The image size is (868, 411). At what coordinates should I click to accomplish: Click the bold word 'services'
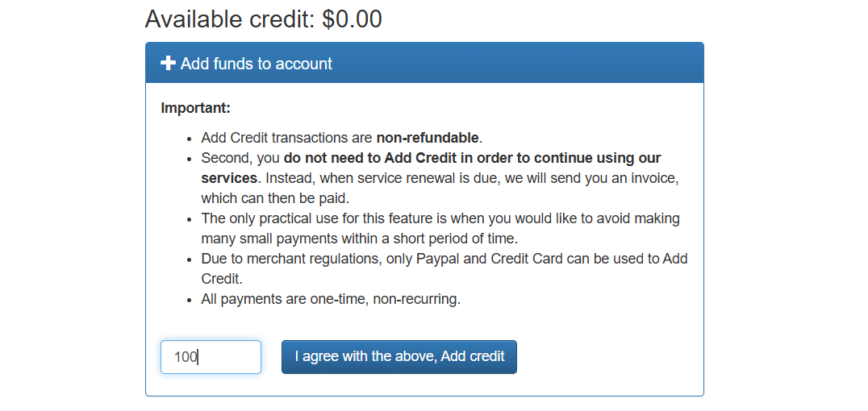[228, 177]
